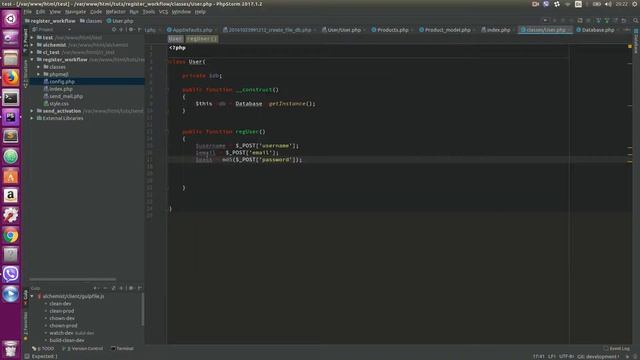The width and height of the screenshot is (640, 360).
Task: Open Google Chrome from the dock
Action: pyautogui.click(x=11, y=236)
